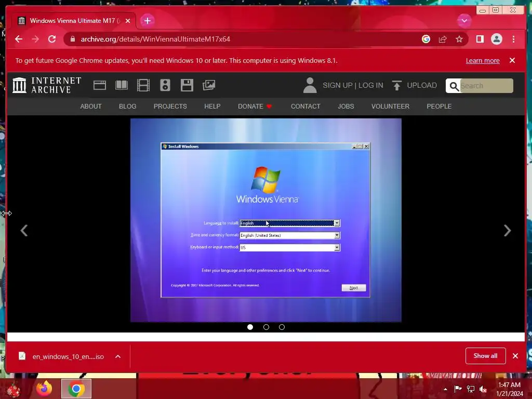
Task: Open the Software floppy icon
Action: pyautogui.click(x=187, y=85)
